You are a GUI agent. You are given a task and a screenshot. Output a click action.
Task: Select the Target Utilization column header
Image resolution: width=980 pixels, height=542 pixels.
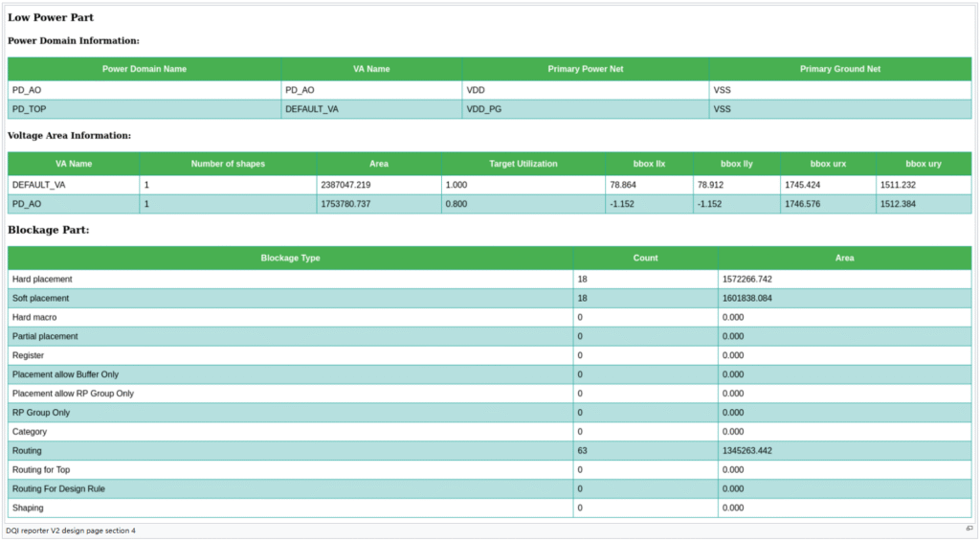[523, 164]
